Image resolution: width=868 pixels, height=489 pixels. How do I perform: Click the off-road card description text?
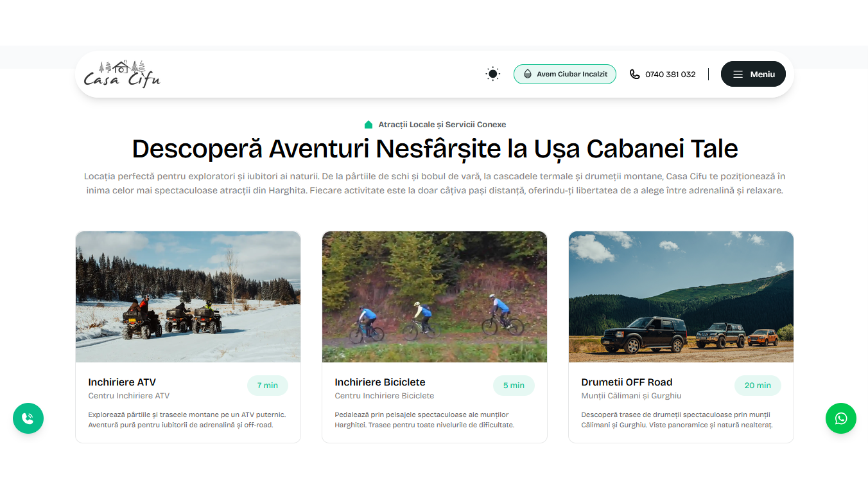pyautogui.click(x=677, y=420)
